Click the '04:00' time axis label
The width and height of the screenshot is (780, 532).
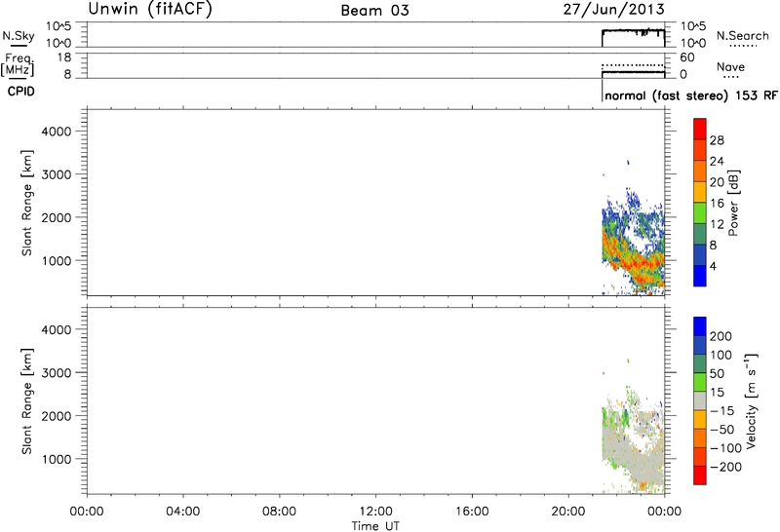(x=183, y=512)
